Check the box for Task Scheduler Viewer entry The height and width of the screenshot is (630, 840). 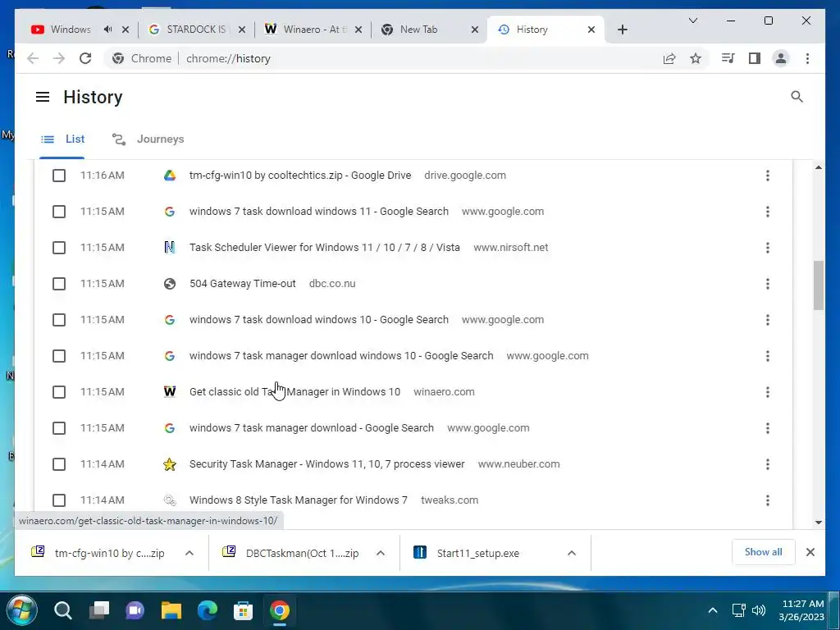pos(59,248)
